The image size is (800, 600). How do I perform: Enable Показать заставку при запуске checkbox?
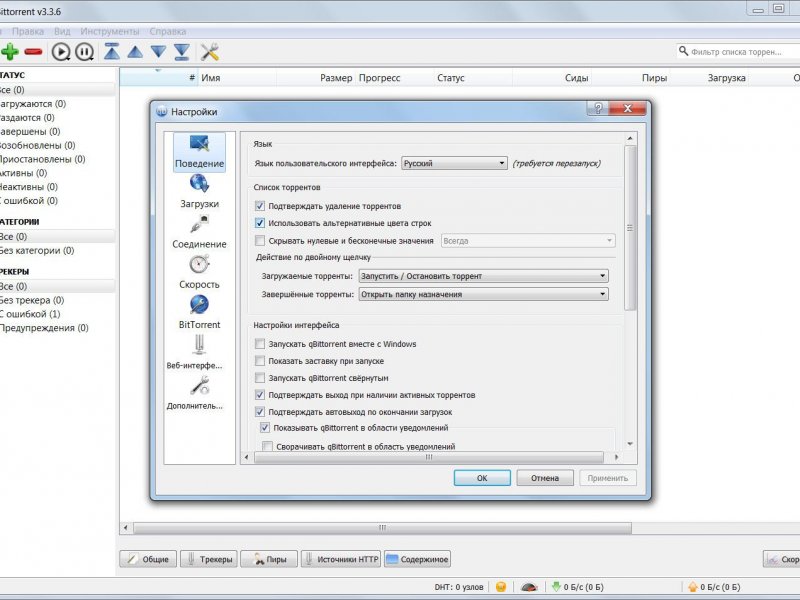click(x=260, y=361)
